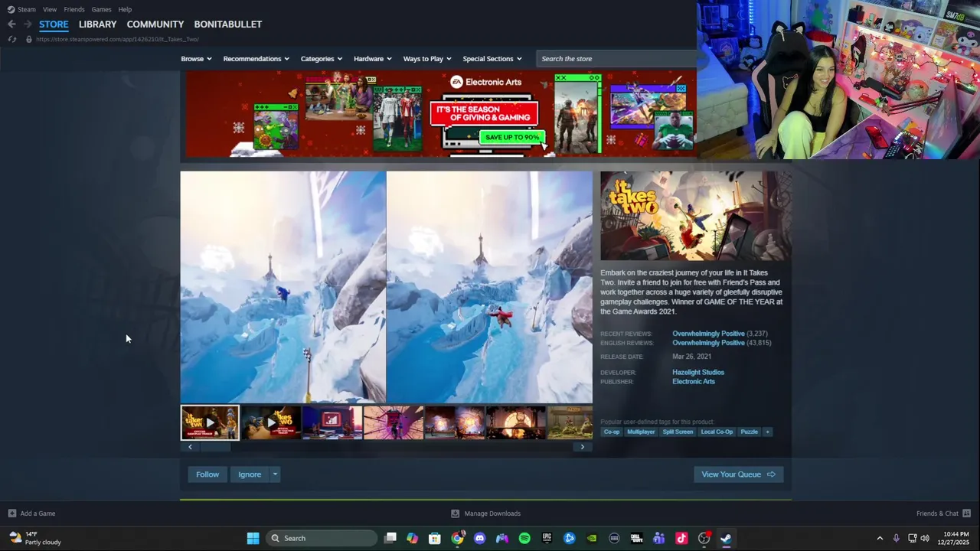Click the media strip scrollbar handle

(215, 447)
